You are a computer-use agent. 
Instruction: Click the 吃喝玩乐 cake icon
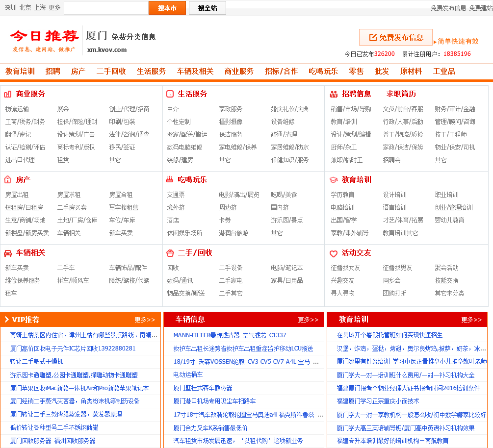tap(170, 179)
